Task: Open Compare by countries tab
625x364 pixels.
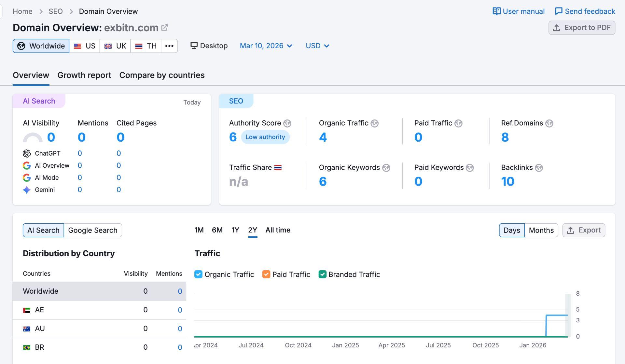Action: tap(162, 75)
